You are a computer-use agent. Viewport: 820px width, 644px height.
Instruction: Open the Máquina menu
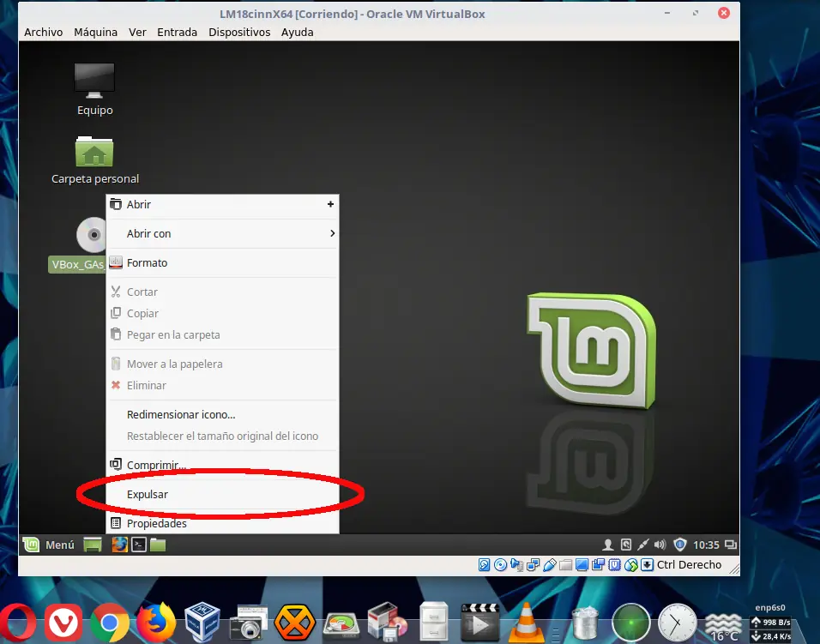(x=96, y=32)
